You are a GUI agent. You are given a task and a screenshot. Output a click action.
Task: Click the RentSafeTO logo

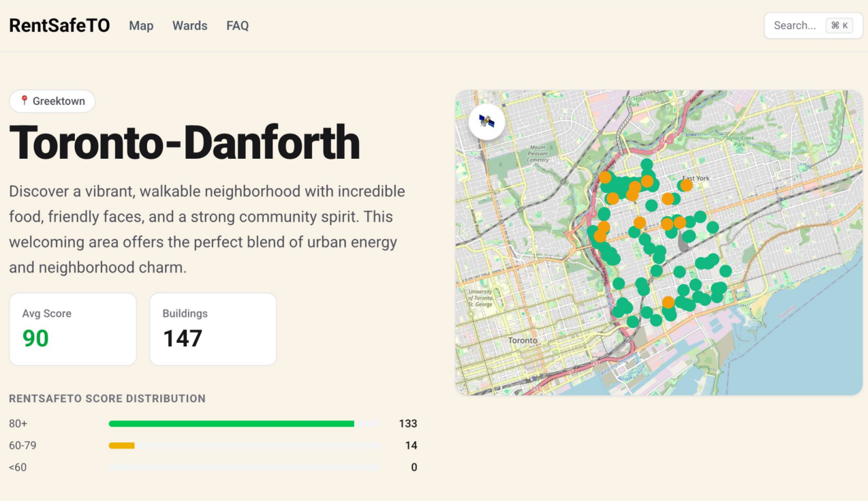(x=59, y=25)
